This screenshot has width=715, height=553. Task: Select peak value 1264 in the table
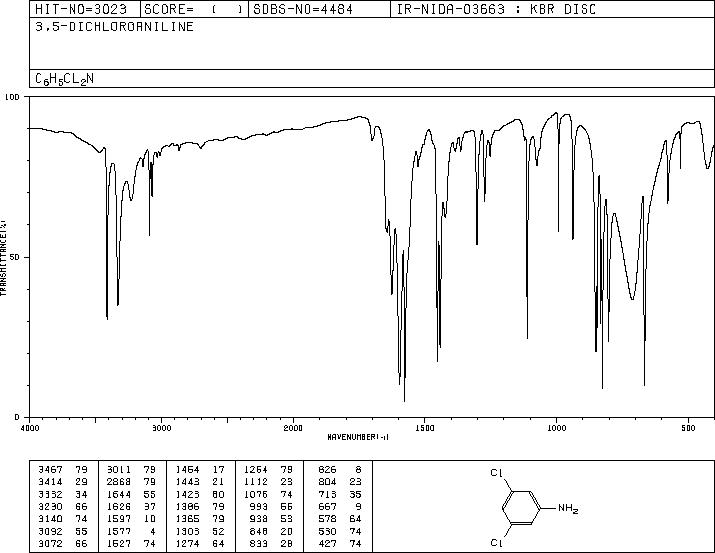(x=255, y=469)
